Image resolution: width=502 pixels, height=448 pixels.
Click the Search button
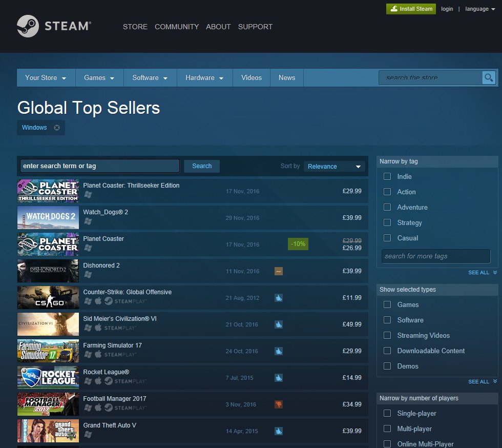point(202,166)
